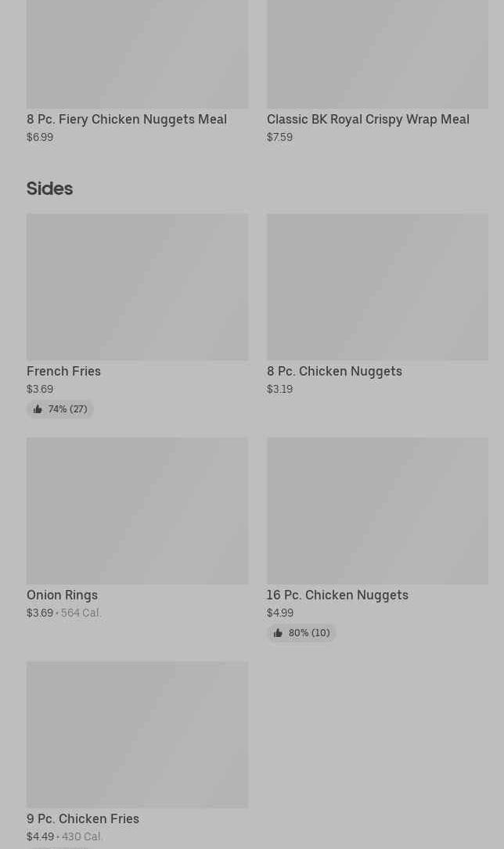Click thumbs-up icon under 16 Pc. Chicken Nuggets
The height and width of the screenshot is (849, 504).
coord(278,633)
